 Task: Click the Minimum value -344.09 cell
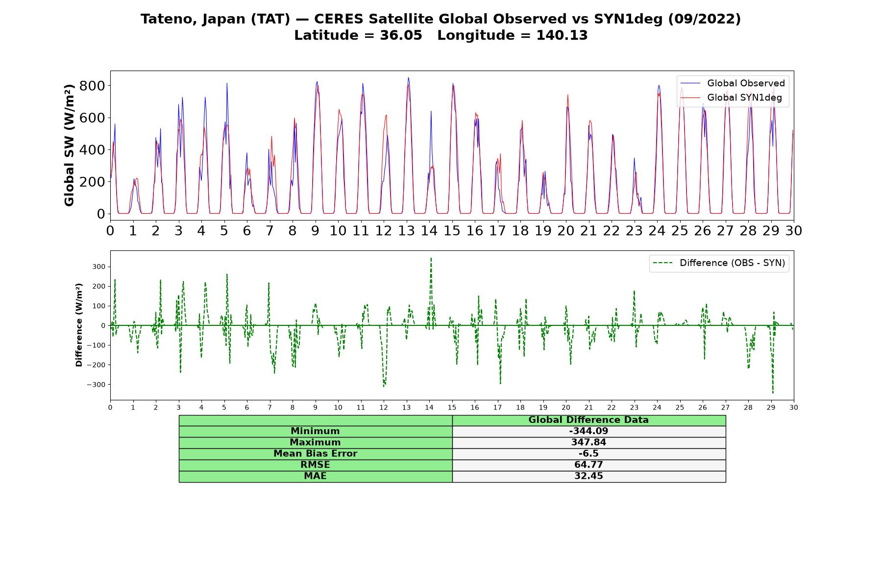click(x=588, y=431)
